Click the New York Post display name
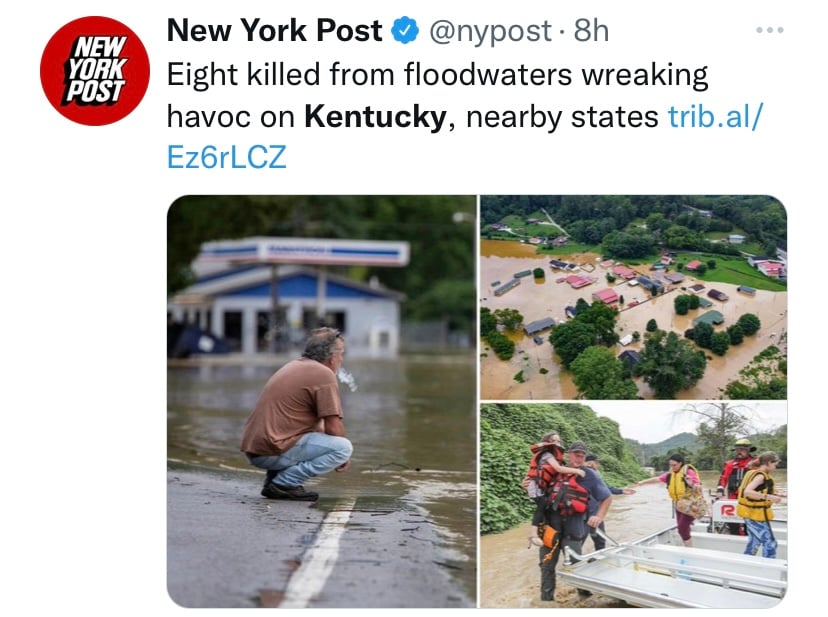 point(274,30)
